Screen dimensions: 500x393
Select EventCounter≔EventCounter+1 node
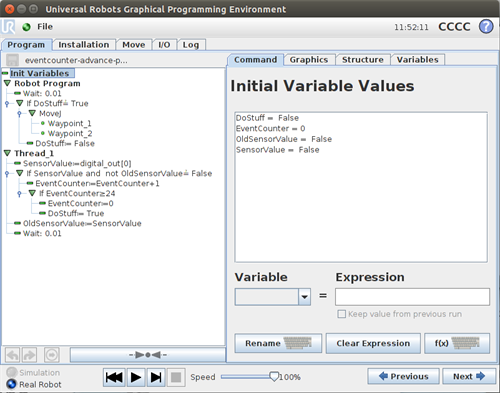[97, 183]
